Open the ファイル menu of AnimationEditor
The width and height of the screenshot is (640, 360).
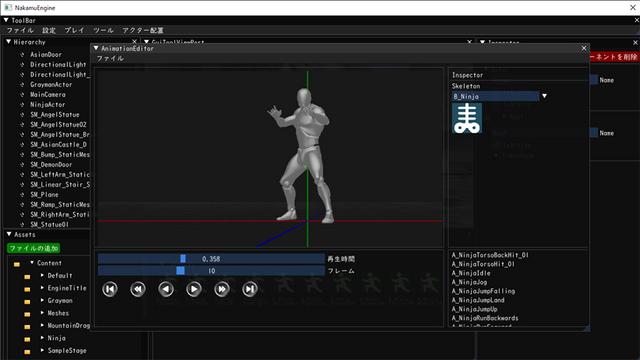click(110, 58)
